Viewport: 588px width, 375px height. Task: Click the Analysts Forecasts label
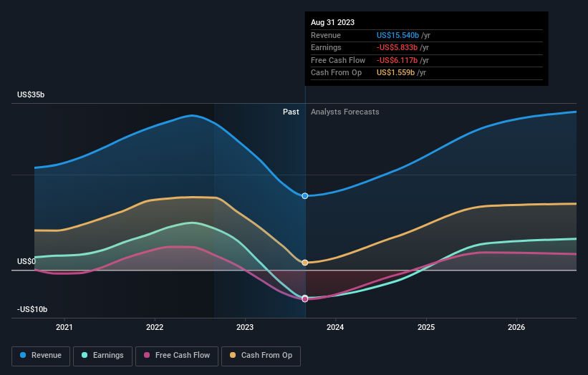[x=345, y=112]
